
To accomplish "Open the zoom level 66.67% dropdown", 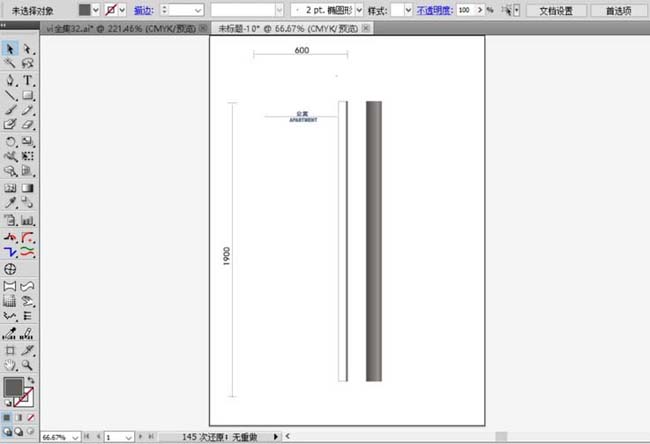I will point(75,437).
